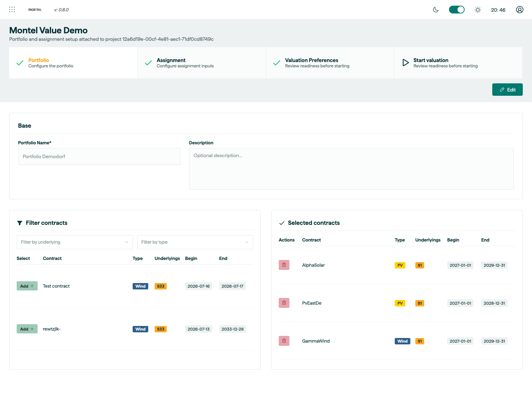Click the Montel logo in header
The height and width of the screenshot is (399, 532).
click(35, 10)
